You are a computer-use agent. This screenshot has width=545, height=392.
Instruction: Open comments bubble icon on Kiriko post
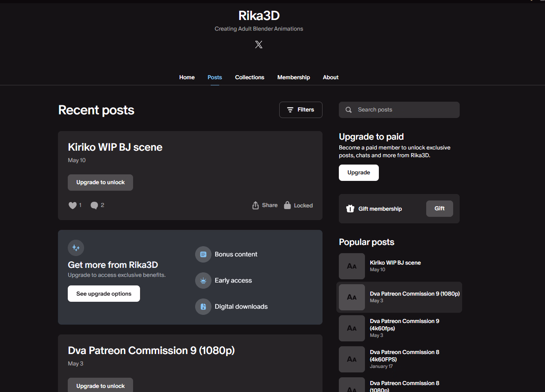[94, 205]
